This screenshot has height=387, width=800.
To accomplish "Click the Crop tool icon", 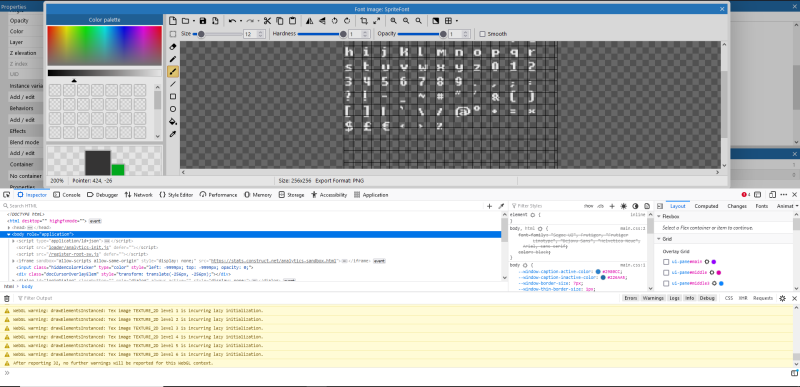I will click(364, 21).
